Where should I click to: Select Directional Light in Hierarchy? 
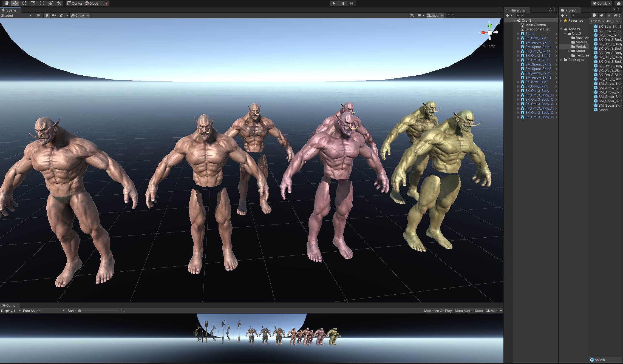coord(538,29)
